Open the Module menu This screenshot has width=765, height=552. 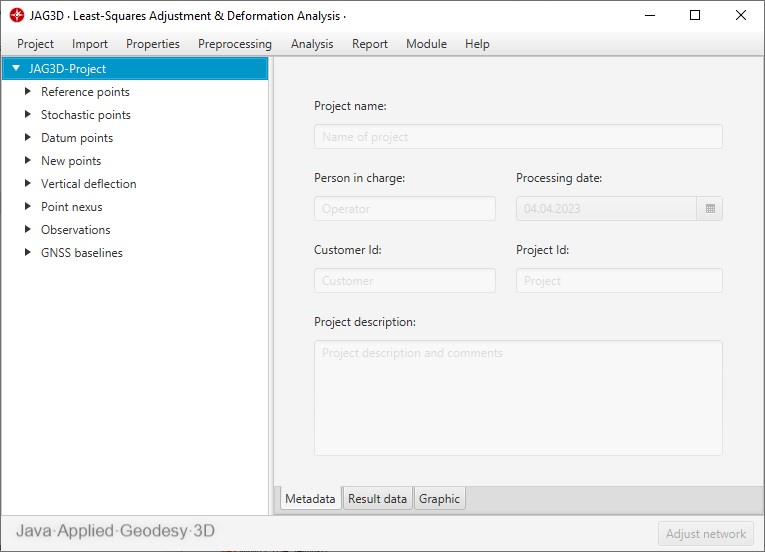(x=426, y=44)
